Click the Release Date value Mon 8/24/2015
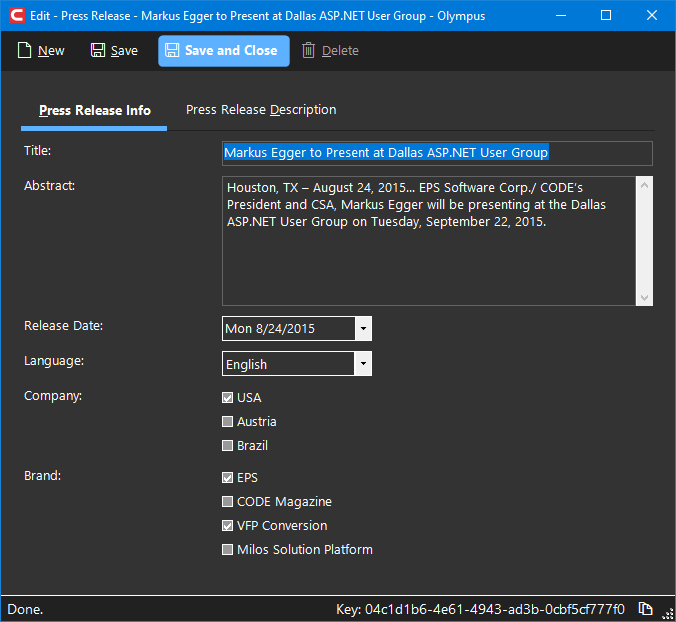Viewport: 676px width, 622px height. (x=270, y=328)
